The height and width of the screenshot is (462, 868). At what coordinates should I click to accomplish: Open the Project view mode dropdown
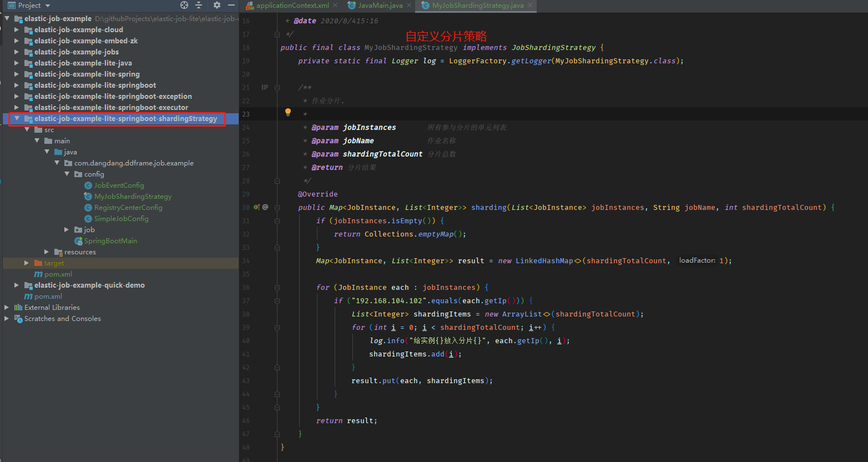point(46,5)
